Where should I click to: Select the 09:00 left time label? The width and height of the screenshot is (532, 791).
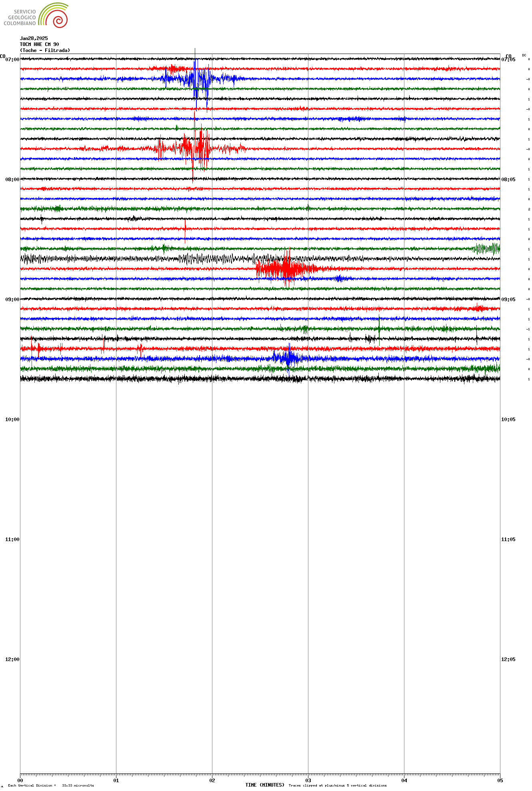12,300
